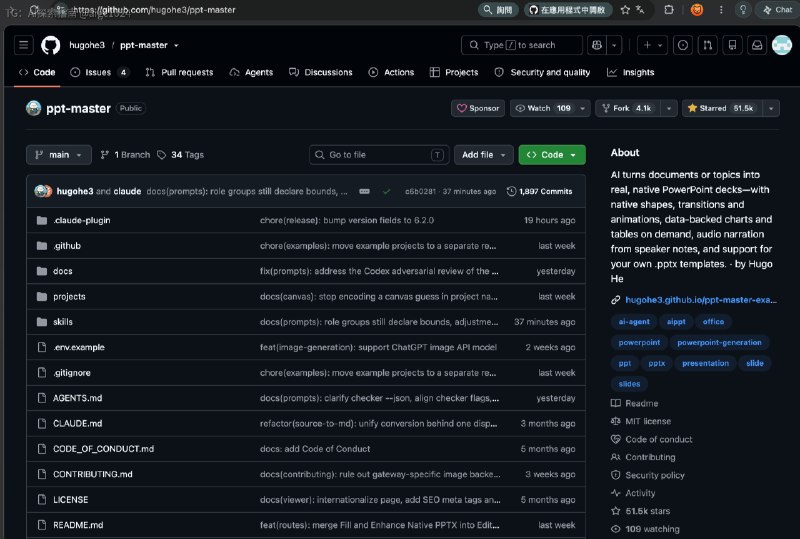Open the Readme link in About
This screenshot has height=539, width=800.
tap(635, 403)
